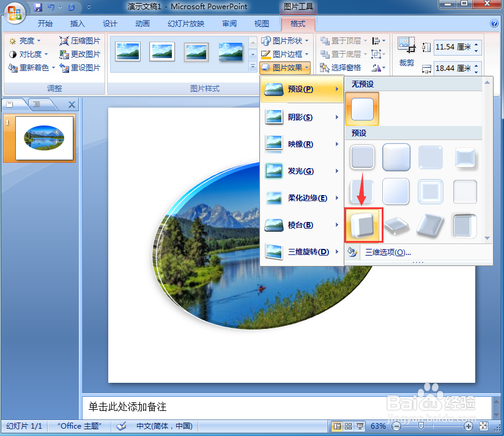Apply the first picture style thumbnail
The image size is (504, 436).
(x=128, y=52)
